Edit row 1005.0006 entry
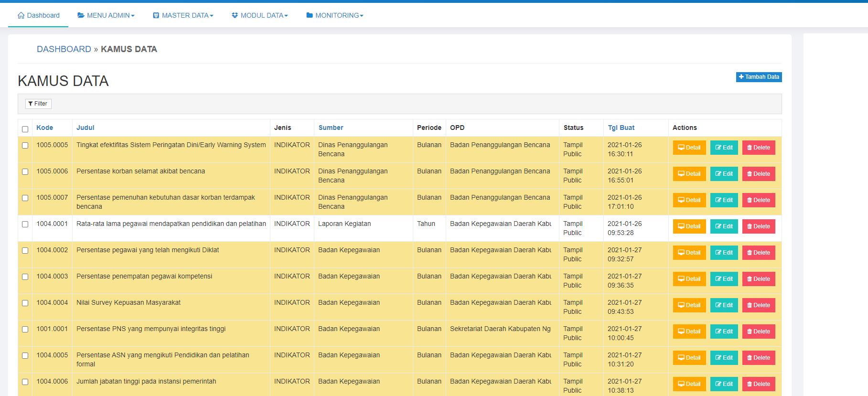This screenshot has height=396, width=868. (x=724, y=174)
